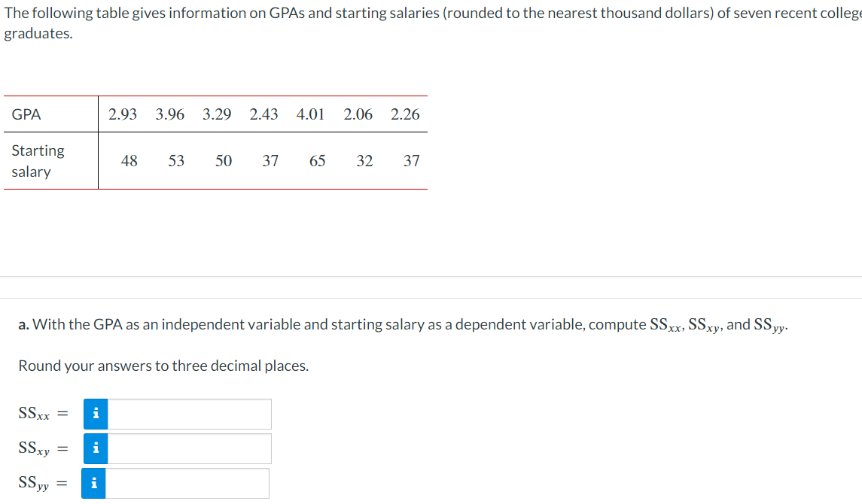
Task: Select the blue i badge next to the first answer box
Action: click(x=95, y=414)
